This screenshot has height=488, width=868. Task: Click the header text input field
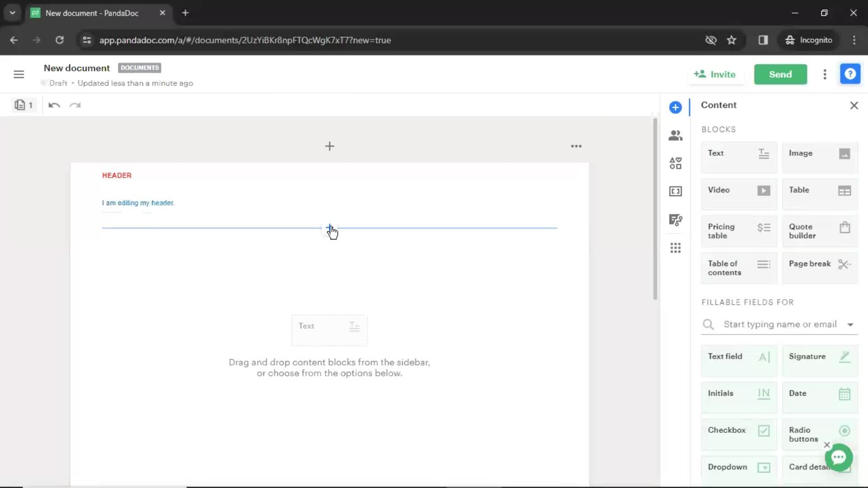pyautogui.click(x=138, y=202)
